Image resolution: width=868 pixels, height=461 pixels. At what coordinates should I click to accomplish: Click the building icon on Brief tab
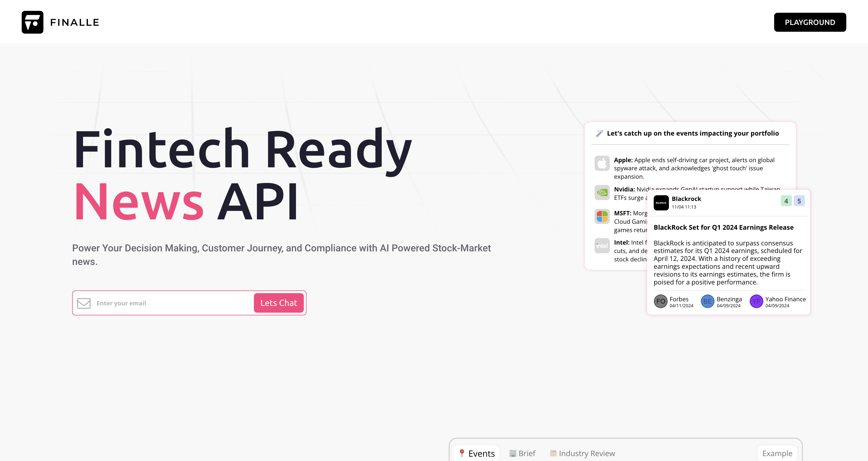(x=512, y=453)
